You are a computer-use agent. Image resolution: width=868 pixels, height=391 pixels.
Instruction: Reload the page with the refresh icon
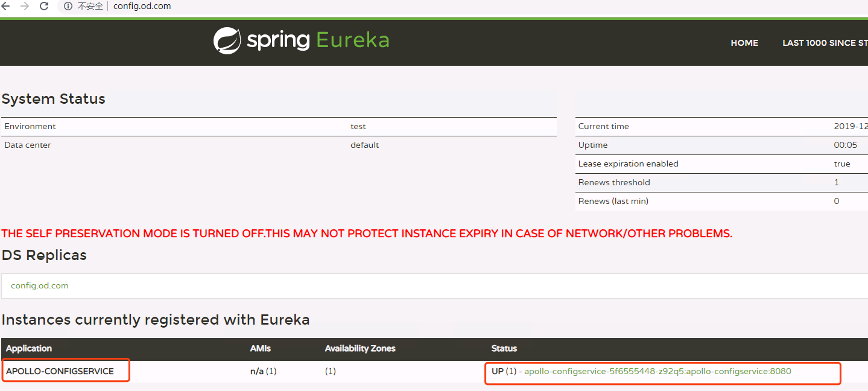44,6
